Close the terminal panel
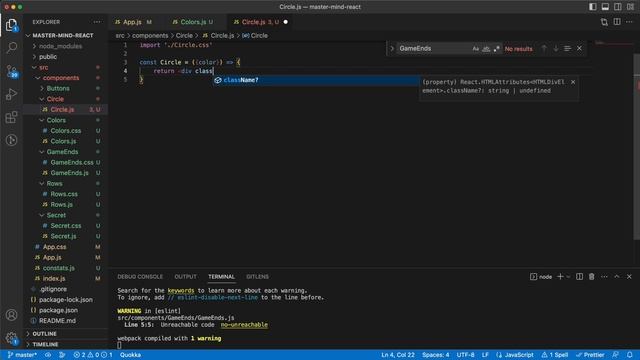The image size is (640, 360). click(x=629, y=277)
